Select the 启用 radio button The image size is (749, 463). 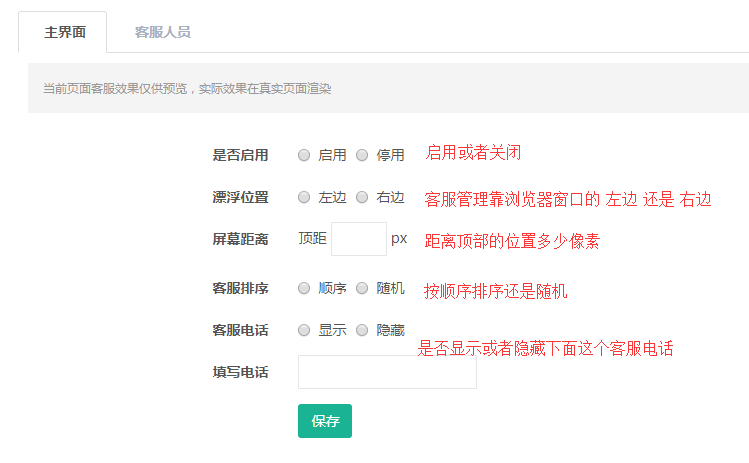pos(304,155)
